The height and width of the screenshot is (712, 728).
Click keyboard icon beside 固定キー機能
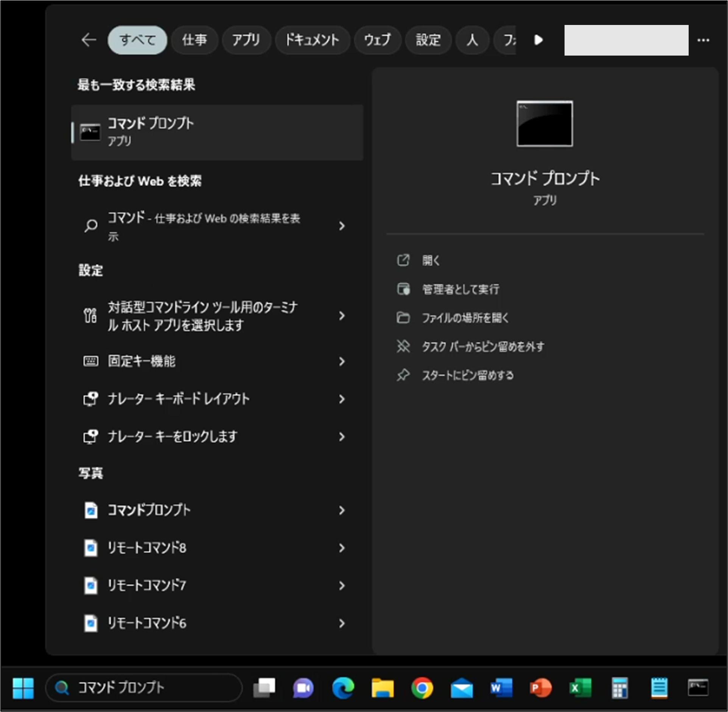(90, 361)
